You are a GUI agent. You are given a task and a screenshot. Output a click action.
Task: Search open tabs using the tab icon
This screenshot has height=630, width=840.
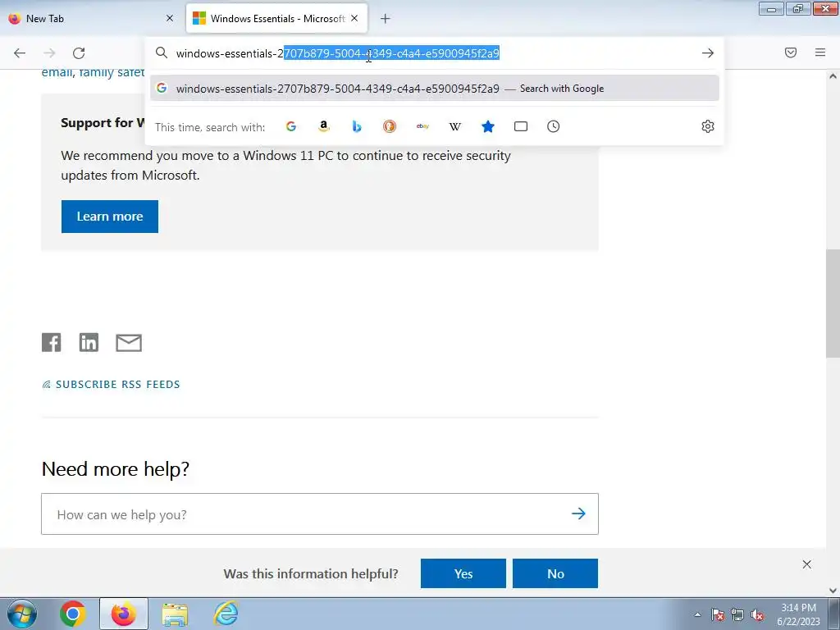pos(521,126)
